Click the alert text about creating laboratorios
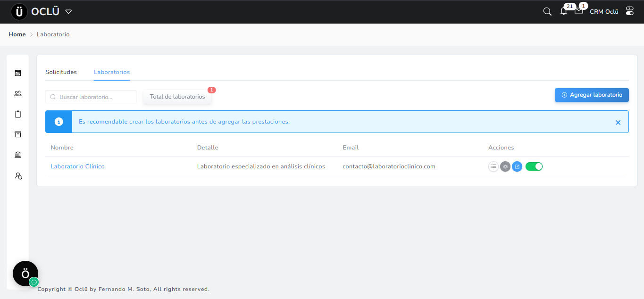644x299 pixels. (184, 122)
